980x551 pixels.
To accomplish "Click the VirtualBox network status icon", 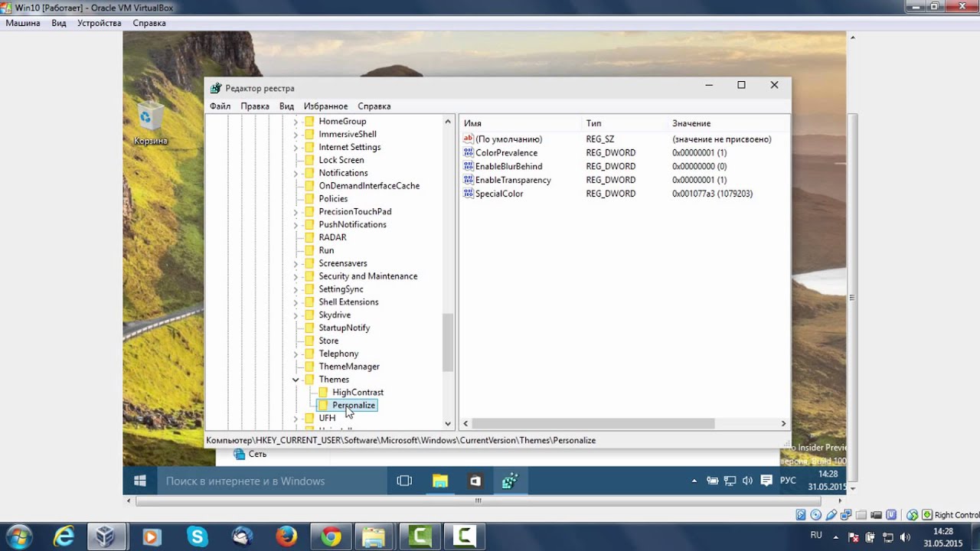I will [845, 515].
